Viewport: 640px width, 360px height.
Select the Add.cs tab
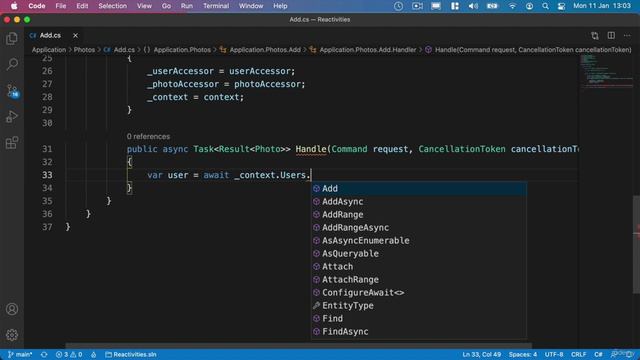50,36
